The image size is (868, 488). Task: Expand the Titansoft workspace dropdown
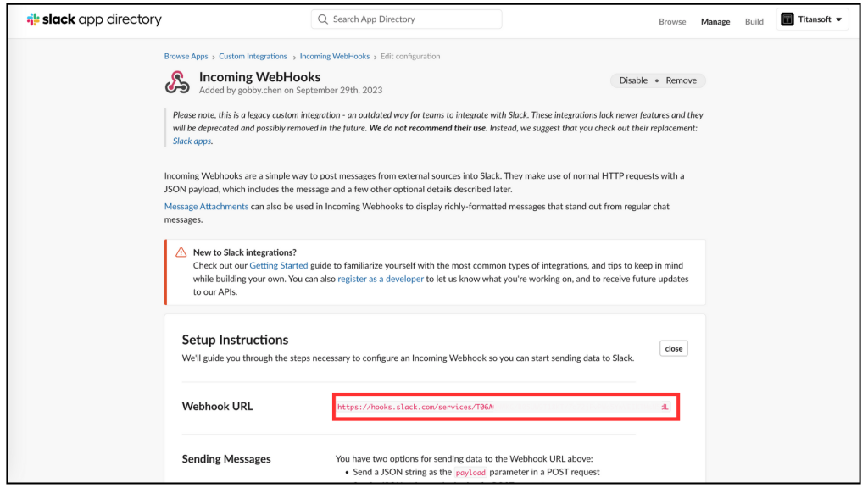(812, 19)
